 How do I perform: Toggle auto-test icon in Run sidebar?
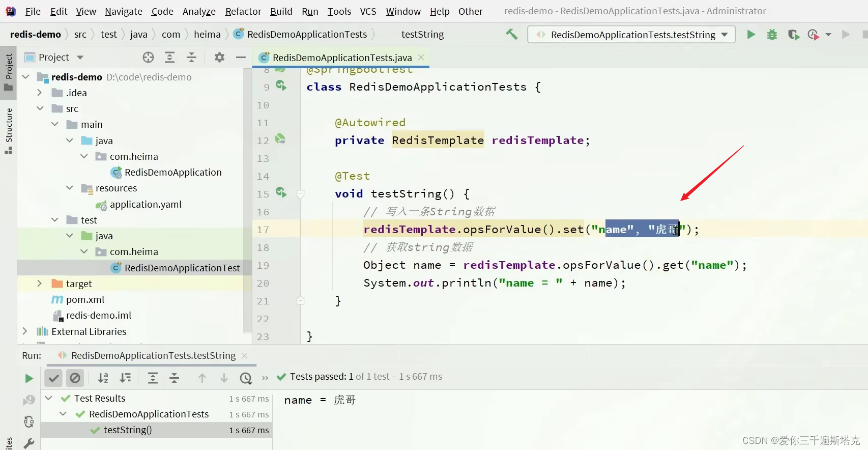29,421
